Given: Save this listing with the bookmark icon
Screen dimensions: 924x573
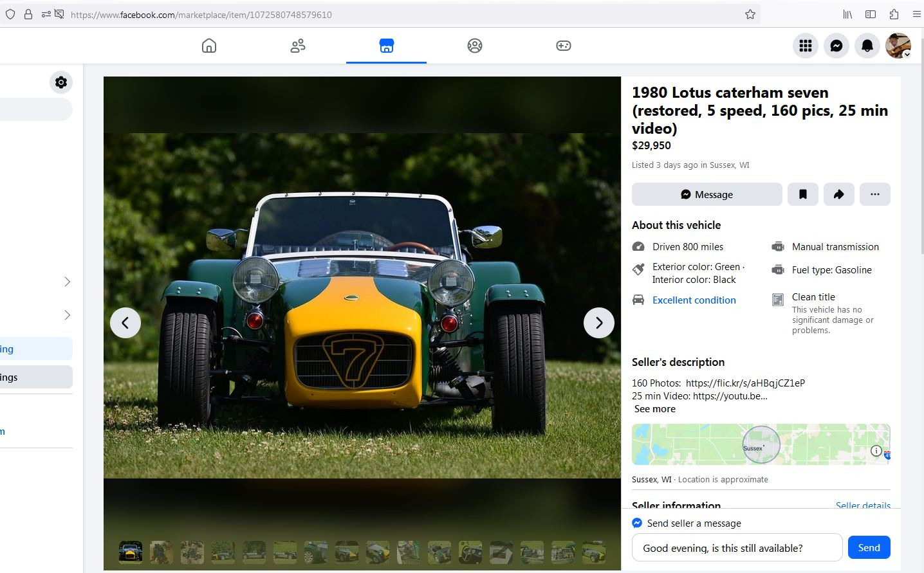Looking at the screenshot, I should 803,194.
